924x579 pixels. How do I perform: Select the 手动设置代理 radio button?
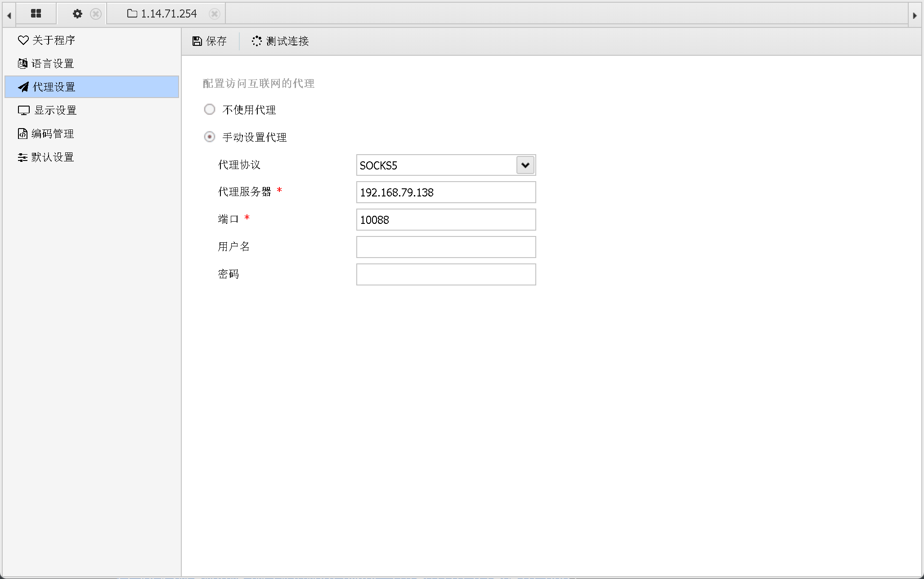tap(210, 137)
